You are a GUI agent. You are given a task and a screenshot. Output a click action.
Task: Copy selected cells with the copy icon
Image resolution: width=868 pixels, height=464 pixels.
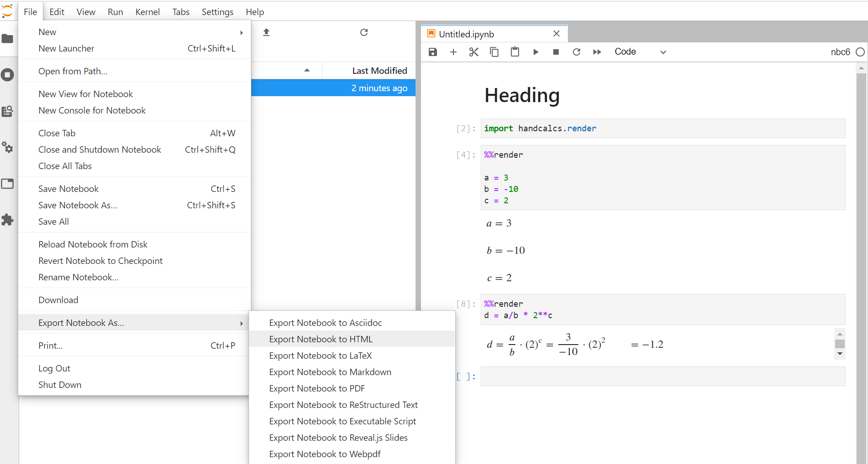494,52
